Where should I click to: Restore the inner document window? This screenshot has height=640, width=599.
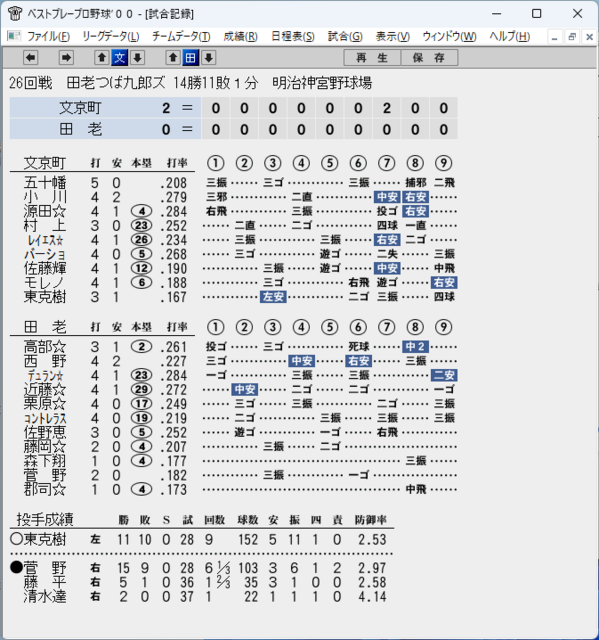[x=572, y=37]
